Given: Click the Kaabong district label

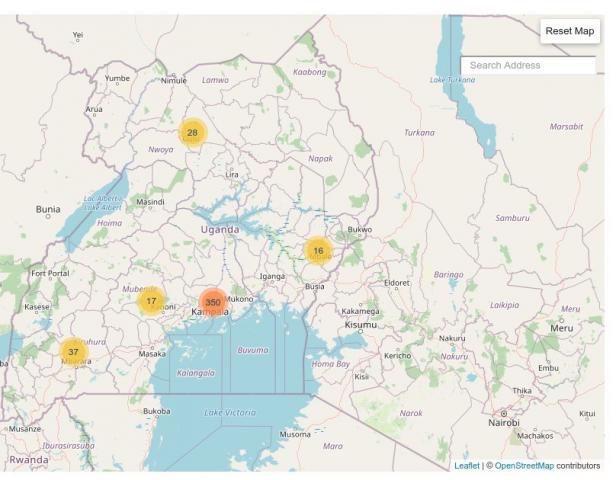Looking at the screenshot, I should point(310,72).
